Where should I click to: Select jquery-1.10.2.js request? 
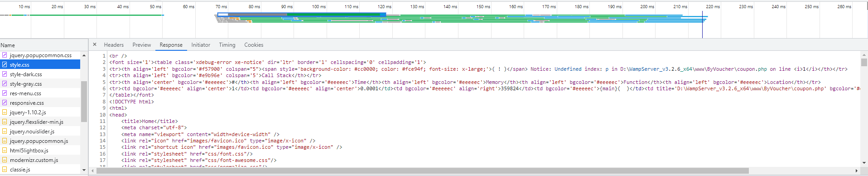click(40, 112)
